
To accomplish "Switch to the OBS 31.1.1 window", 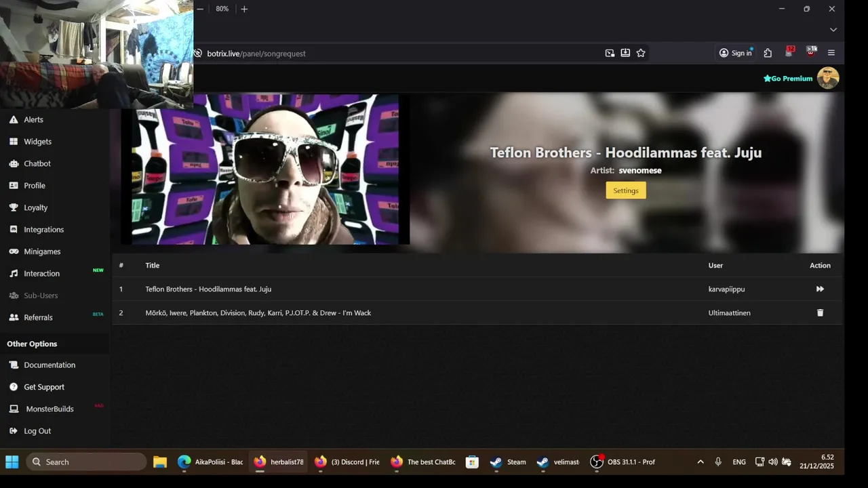I will click(623, 462).
